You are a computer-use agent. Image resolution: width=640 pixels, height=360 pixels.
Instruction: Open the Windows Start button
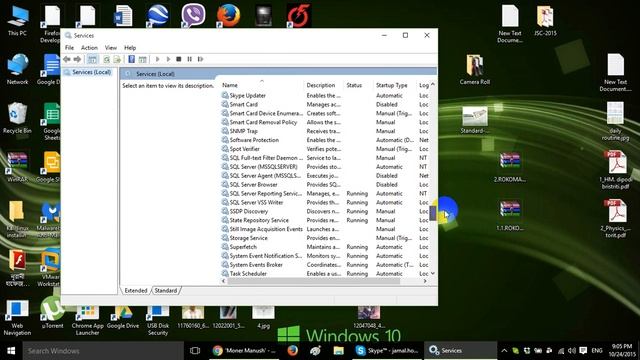(11, 351)
